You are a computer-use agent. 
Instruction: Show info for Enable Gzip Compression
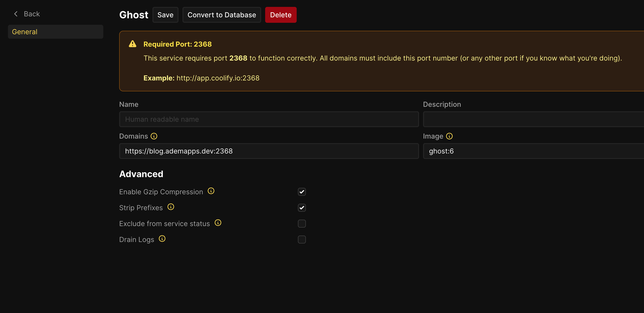coord(211,191)
